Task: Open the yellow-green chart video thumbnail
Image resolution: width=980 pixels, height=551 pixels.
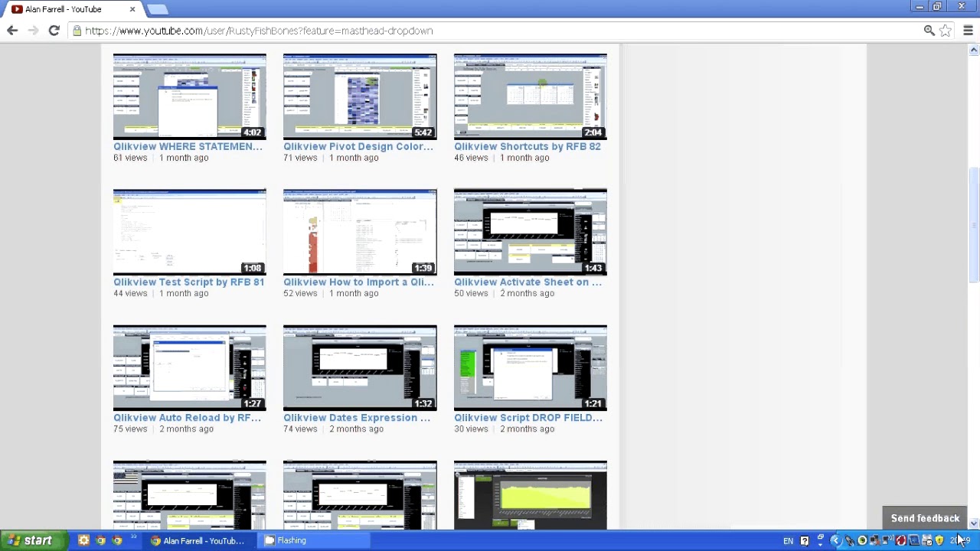Action: pos(531,495)
